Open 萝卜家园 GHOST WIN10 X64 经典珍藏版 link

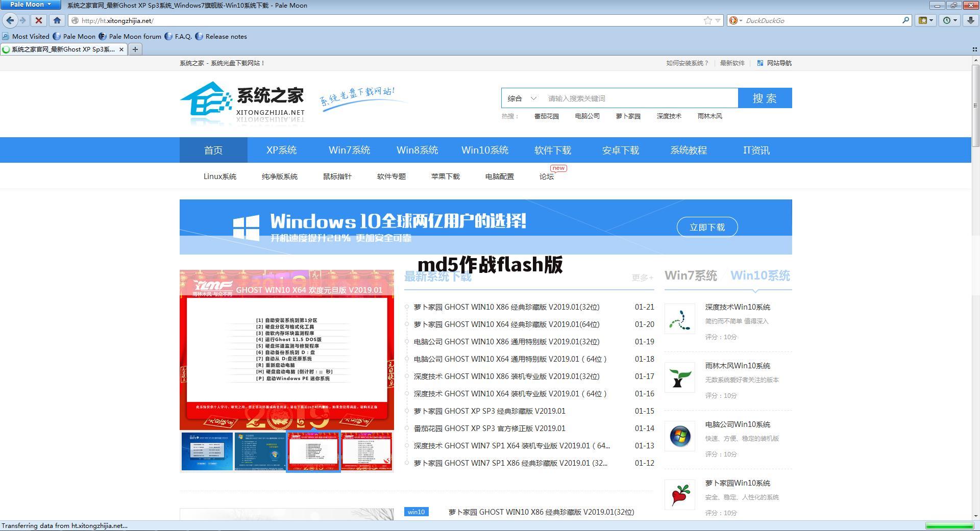click(506, 324)
